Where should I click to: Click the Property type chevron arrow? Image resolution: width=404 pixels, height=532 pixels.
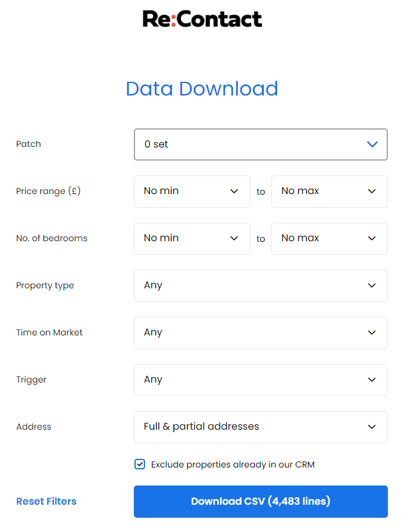click(372, 286)
